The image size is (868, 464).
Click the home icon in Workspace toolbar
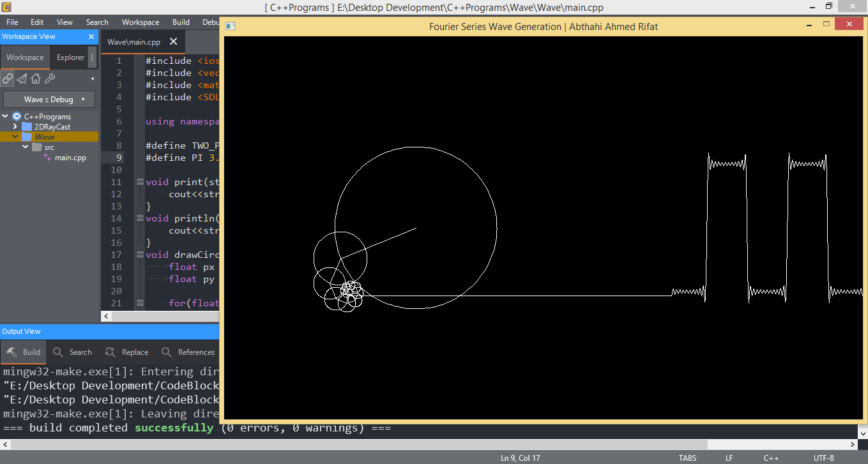(36, 79)
